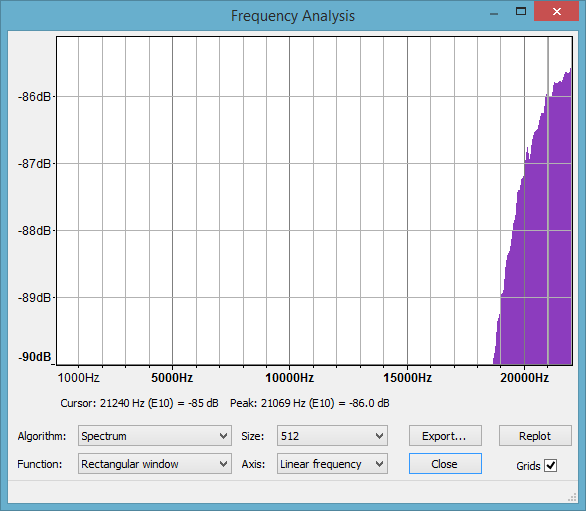The height and width of the screenshot is (511, 586).
Task: Click the arrow of the Size combo box
Action: [379, 436]
